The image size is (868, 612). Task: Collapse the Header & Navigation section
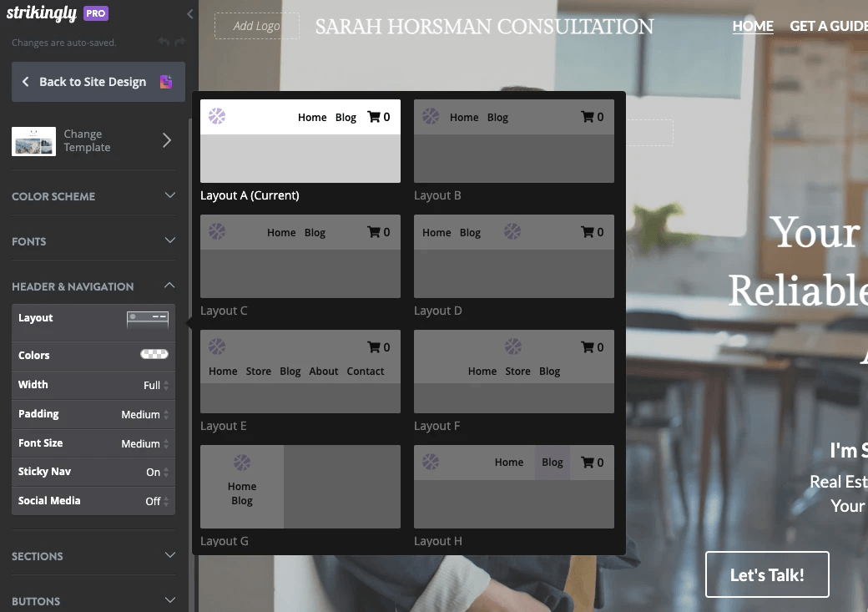tap(93, 286)
